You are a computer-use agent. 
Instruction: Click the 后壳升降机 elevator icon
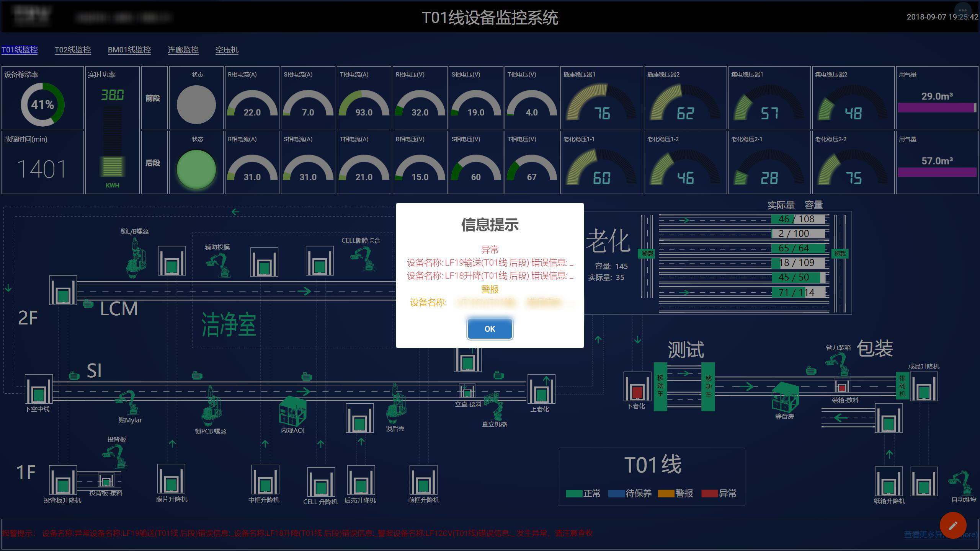click(361, 480)
